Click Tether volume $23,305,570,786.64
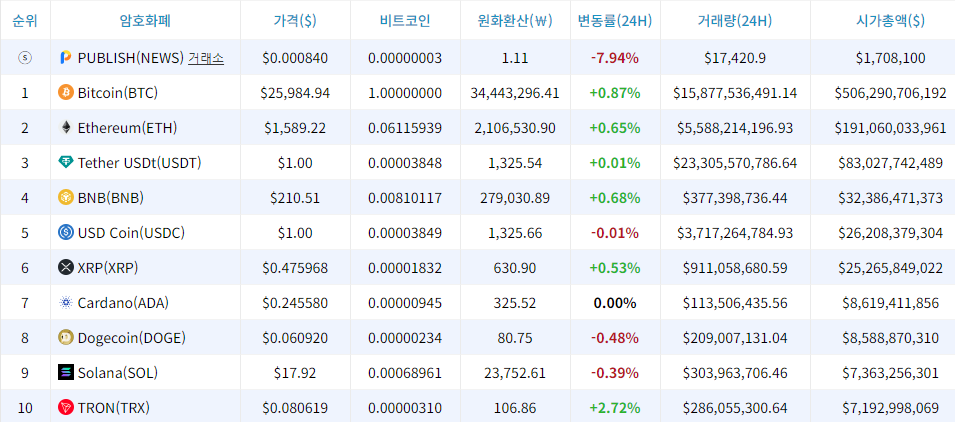The width and height of the screenshot is (955, 422). pos(735,163)
